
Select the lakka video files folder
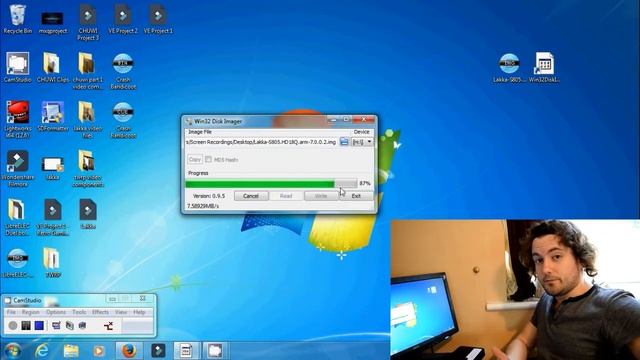pyautogui.click(x=87, y=119)
